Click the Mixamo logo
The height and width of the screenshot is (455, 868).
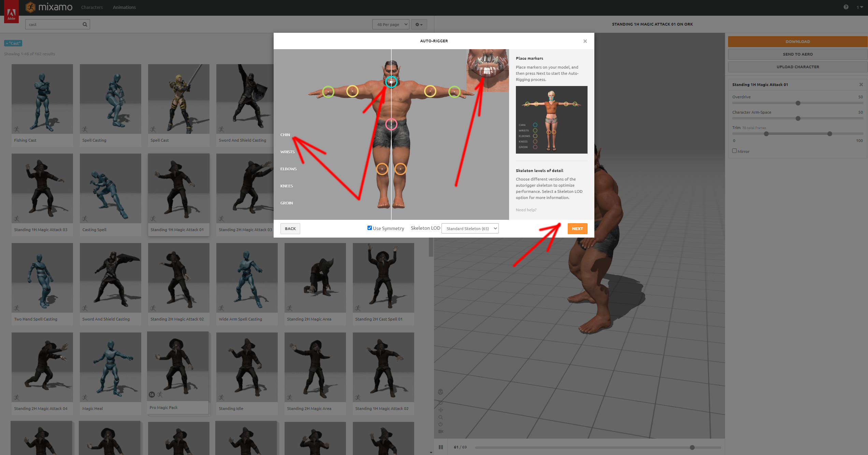tap(49, 7)
